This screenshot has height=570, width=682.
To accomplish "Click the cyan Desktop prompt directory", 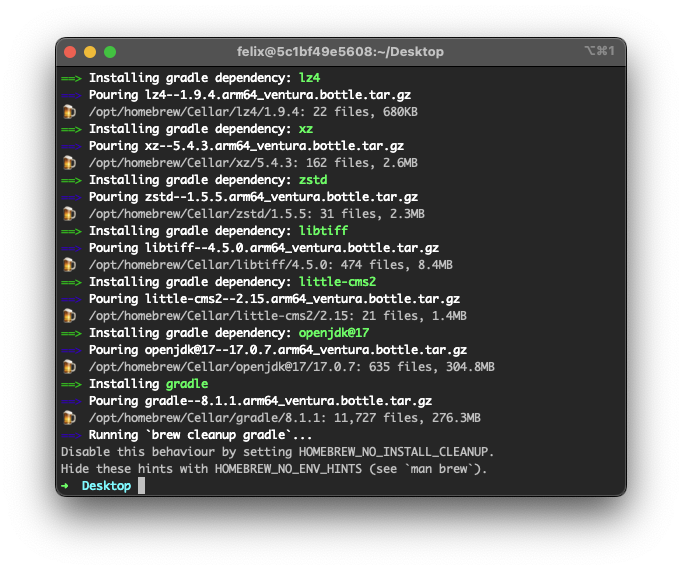I will [106, 486].
